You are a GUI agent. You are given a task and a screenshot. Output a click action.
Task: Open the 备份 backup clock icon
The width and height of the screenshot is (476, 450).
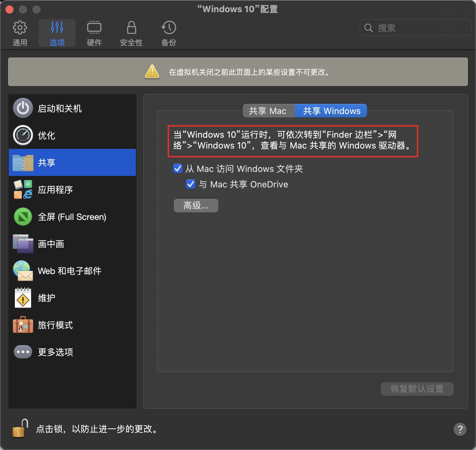(x=169, y=27)
